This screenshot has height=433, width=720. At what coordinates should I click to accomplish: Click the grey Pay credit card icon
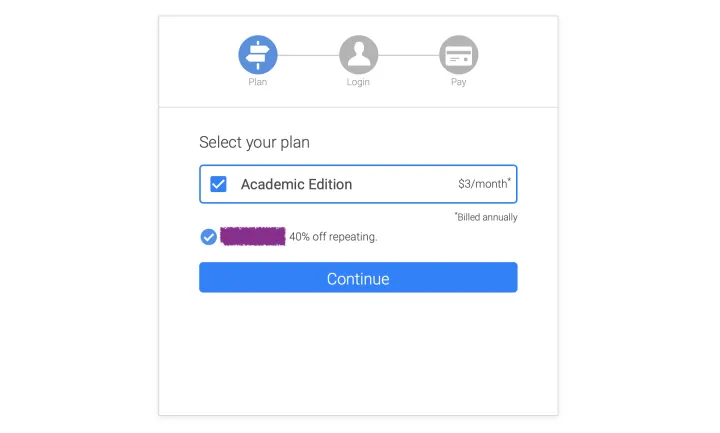(458, 55)
